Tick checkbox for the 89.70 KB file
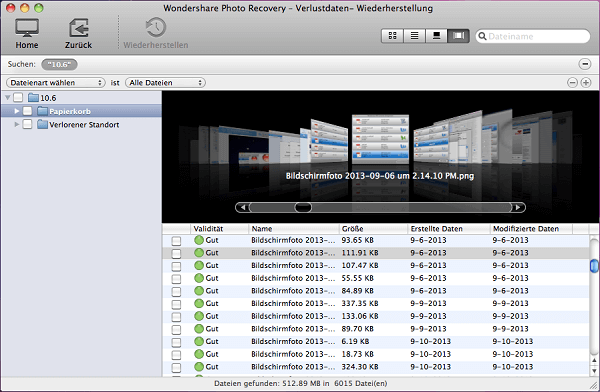The width and height of the screenshot is (600, 392). click(176, 329)
